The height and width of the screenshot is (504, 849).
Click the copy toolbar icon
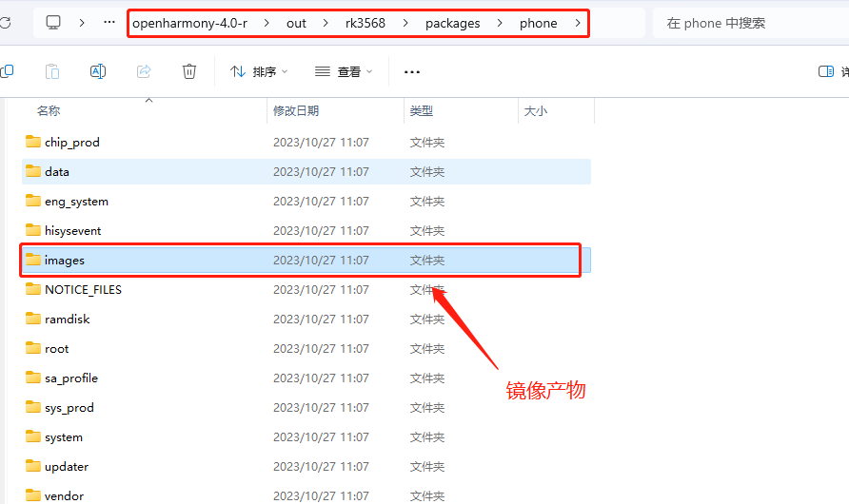(x=7, y=70)
